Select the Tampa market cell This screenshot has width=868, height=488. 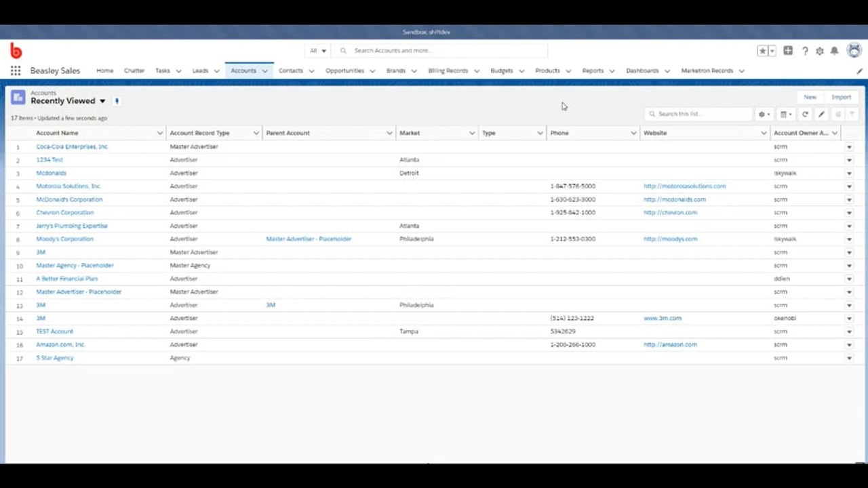(409, 331)
